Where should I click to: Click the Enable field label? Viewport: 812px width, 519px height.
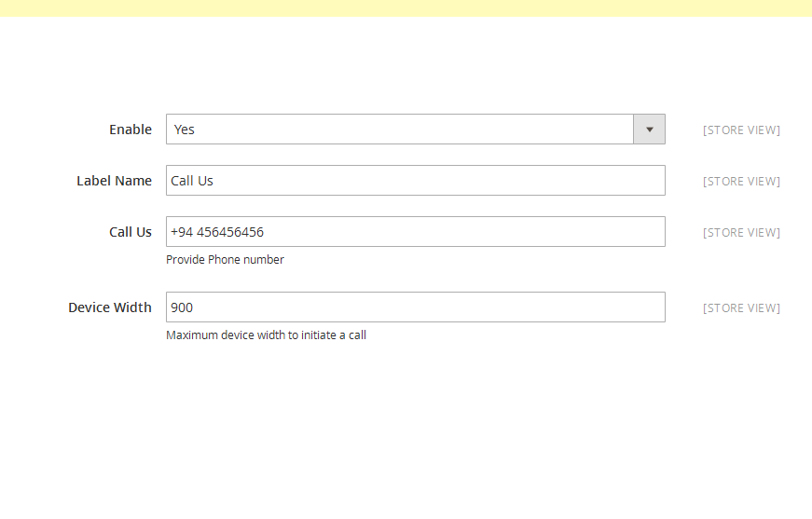(131, 130)
